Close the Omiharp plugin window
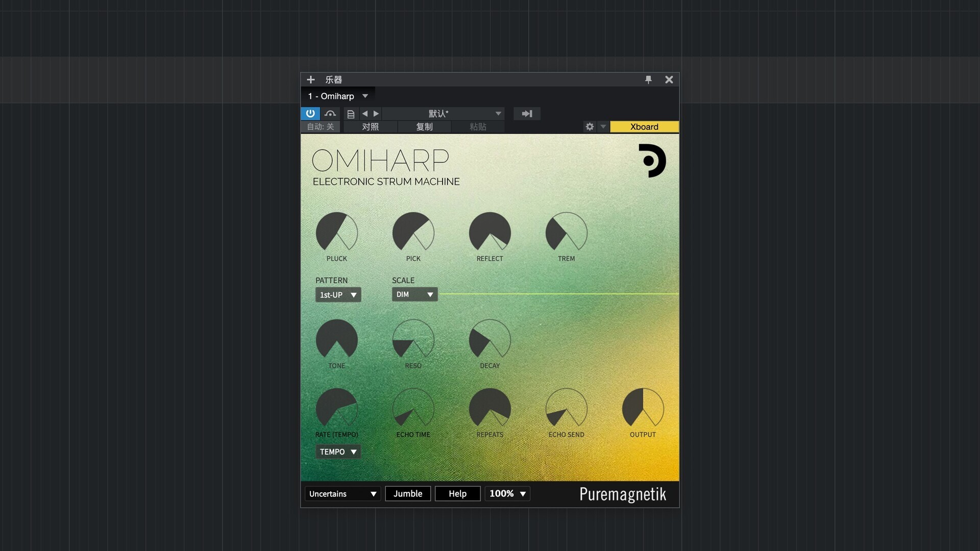Screen dimensions: 980x551 click(669, 80)
